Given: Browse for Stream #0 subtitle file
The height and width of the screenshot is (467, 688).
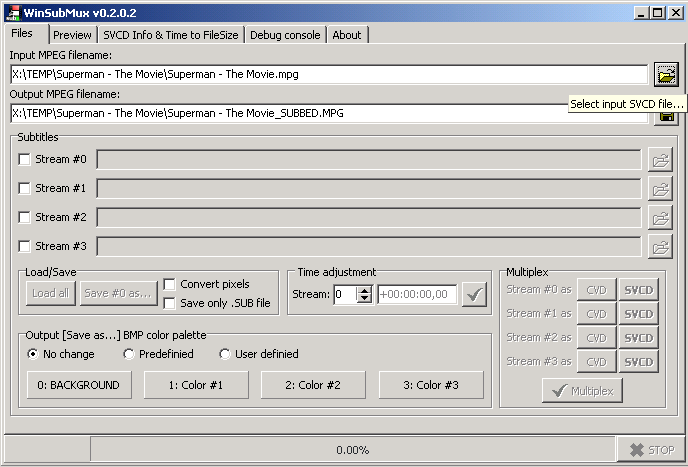Looking at the screenshot, I should (660, 160).
